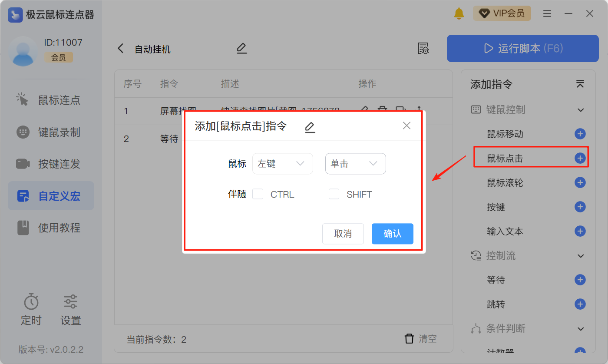Open the 单击 click type dropdown
The height and width of the screenshot is (364, 608).
[x=355, y=164]
